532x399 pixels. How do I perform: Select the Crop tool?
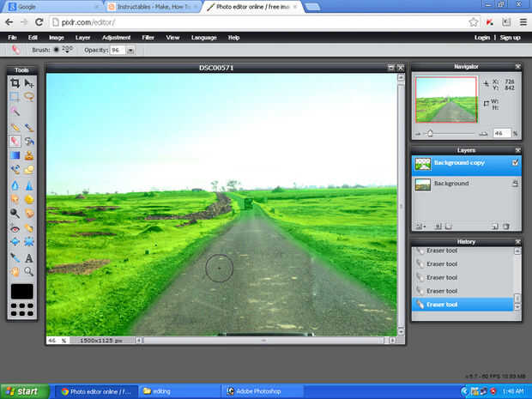15,83
